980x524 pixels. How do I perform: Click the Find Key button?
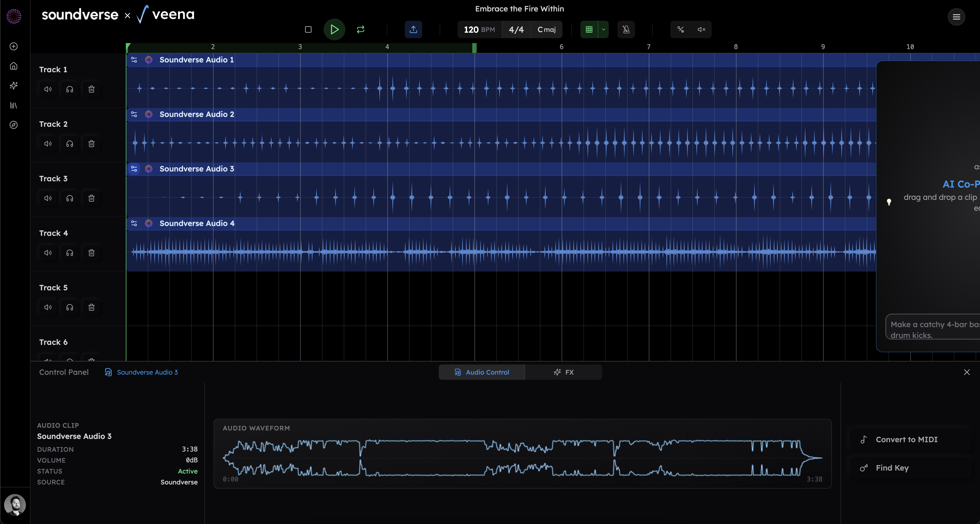click(911, 468)
